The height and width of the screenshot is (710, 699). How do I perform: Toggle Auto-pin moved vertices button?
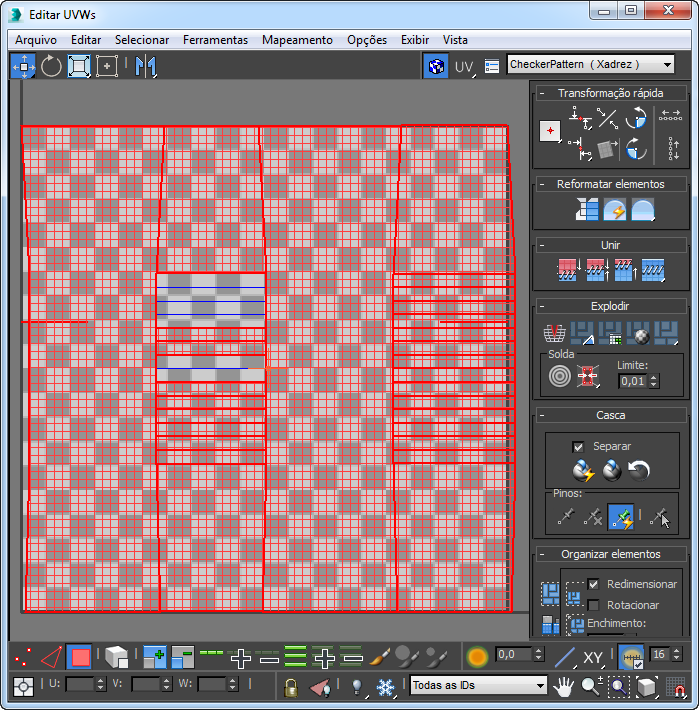pyautogui.click(x=621, y=516)
